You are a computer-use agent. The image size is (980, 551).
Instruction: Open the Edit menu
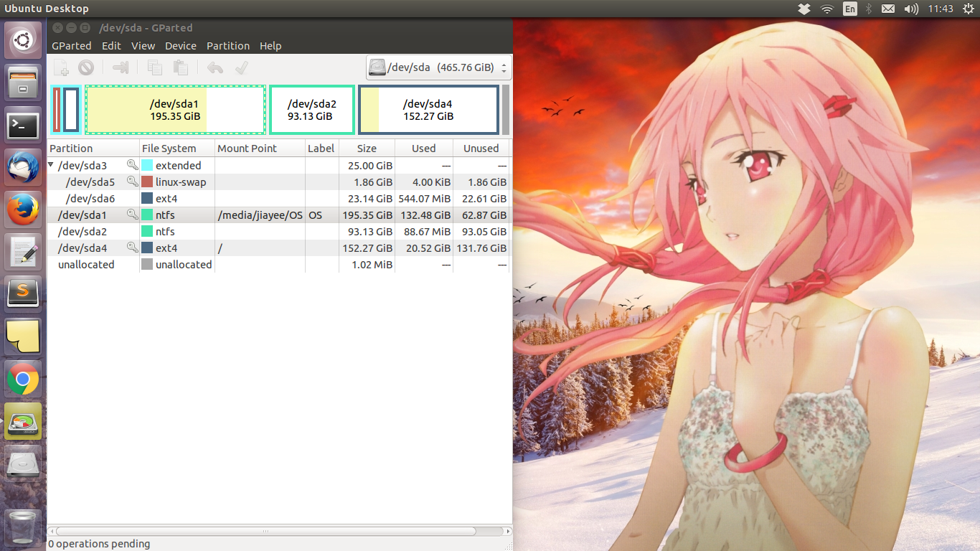point(111,45)
